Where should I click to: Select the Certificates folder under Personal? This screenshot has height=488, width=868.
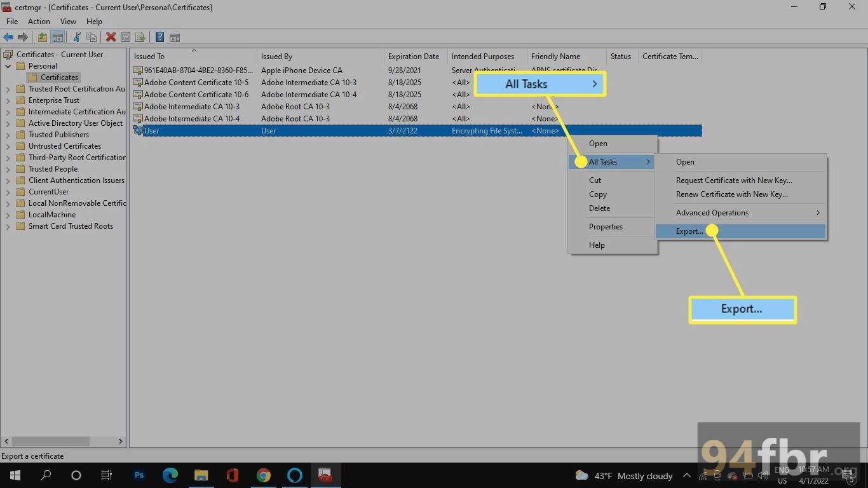[x=60, y=78]
